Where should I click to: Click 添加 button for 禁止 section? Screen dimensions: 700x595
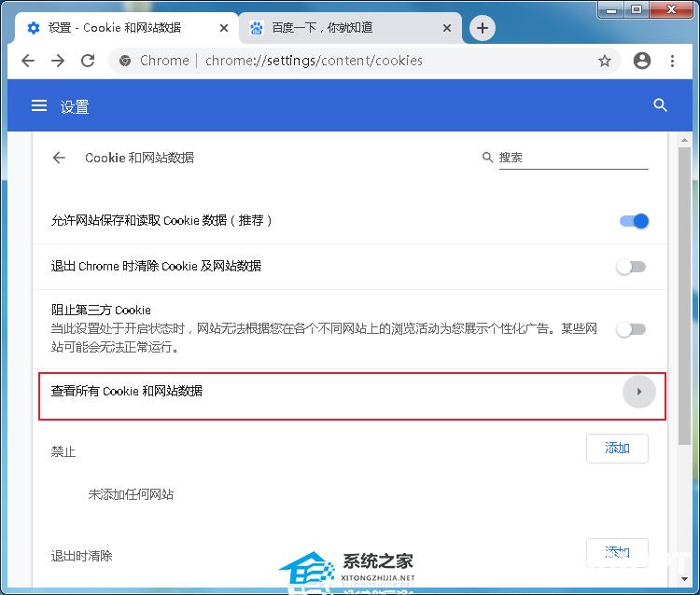pyautogui.click(x=617, y=449)
